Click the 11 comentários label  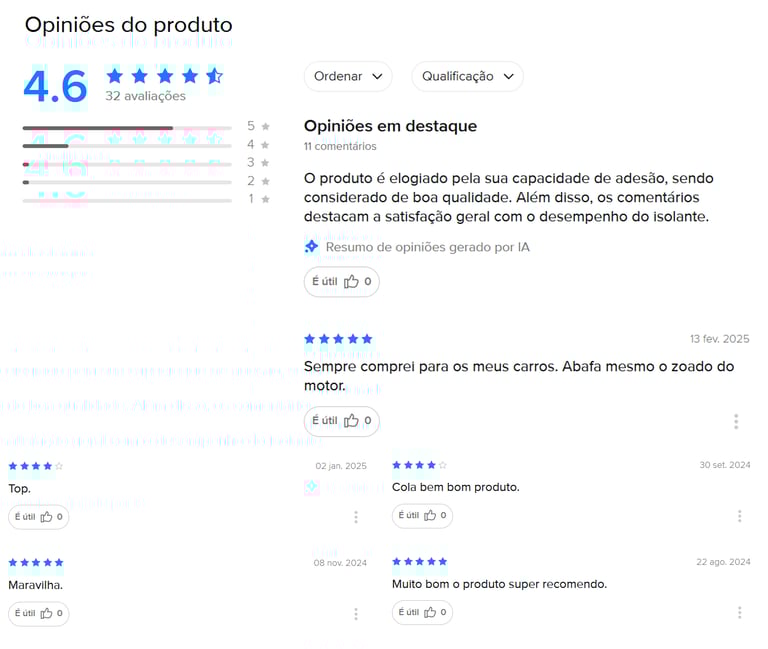(340, 146)
